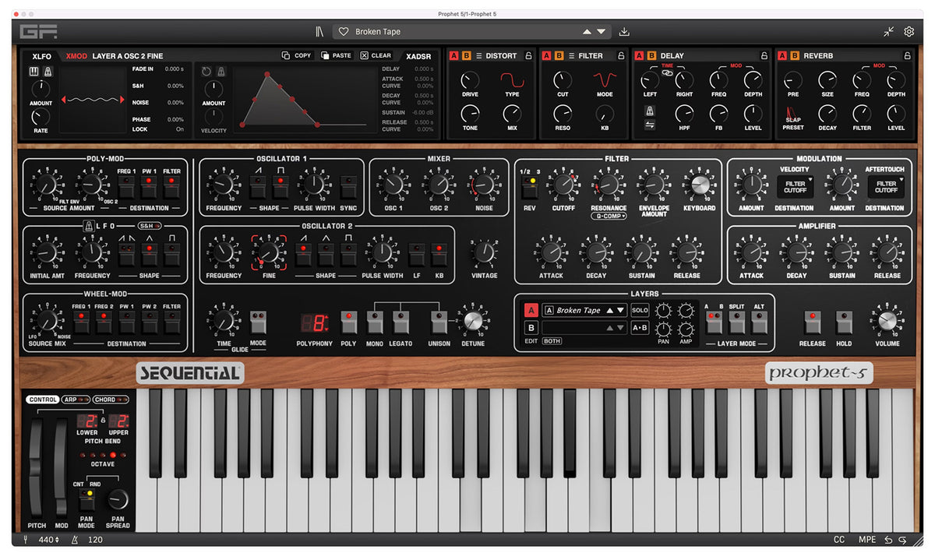The image size is (935, 560).
Task: Select the ARP tab
Action: 76,400
